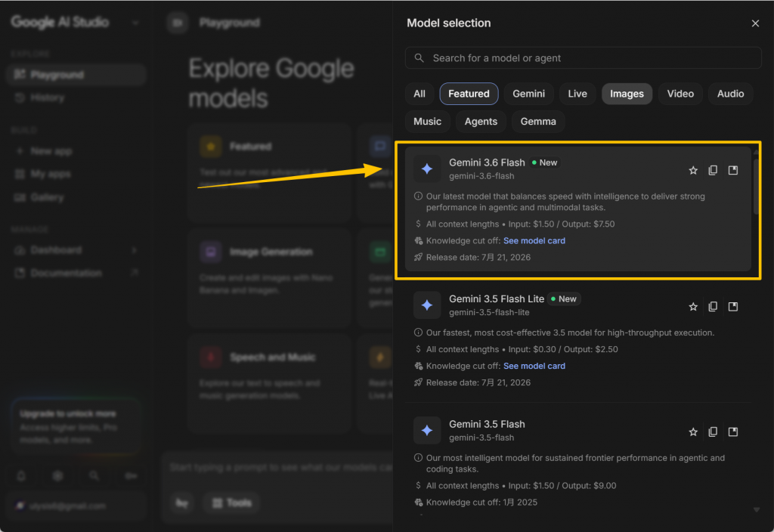Open the Image Generation card
Image resolution: width=774 pixels, height=532 pixels.
click(x=270, y=278)
